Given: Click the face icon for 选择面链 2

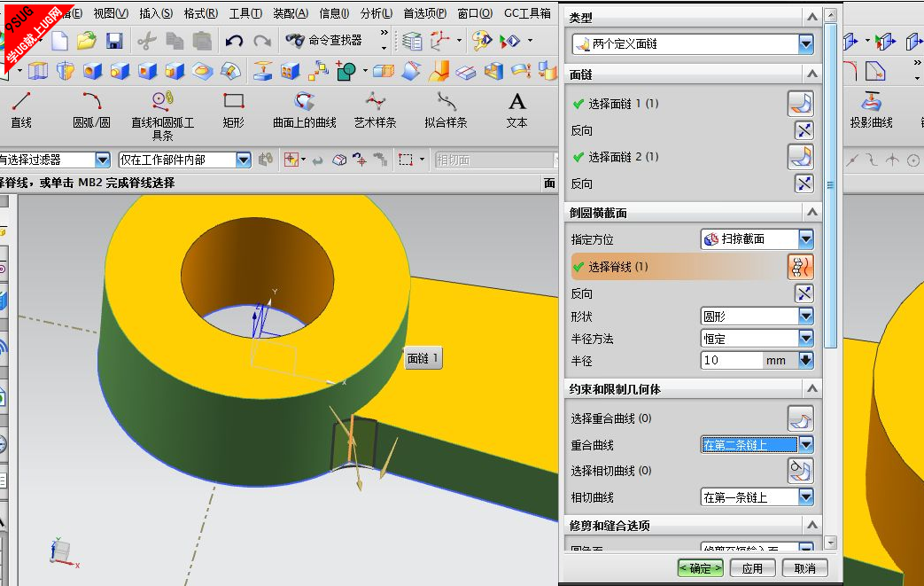Looking at the screenshot, I should [801, 157].
